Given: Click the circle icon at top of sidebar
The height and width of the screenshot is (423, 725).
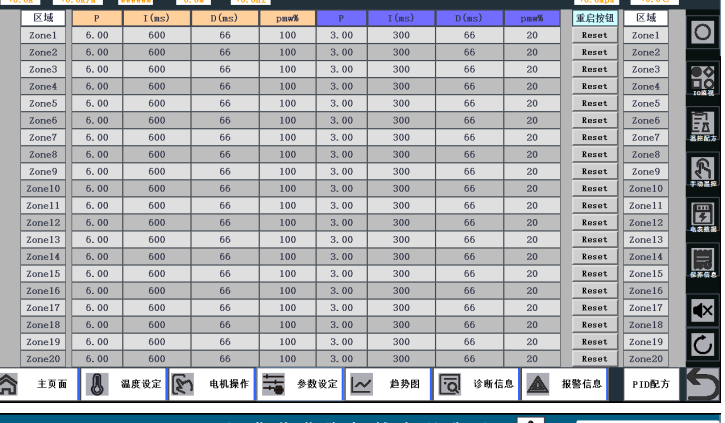Looking at the screenshot, I should [x=703, y=32].
